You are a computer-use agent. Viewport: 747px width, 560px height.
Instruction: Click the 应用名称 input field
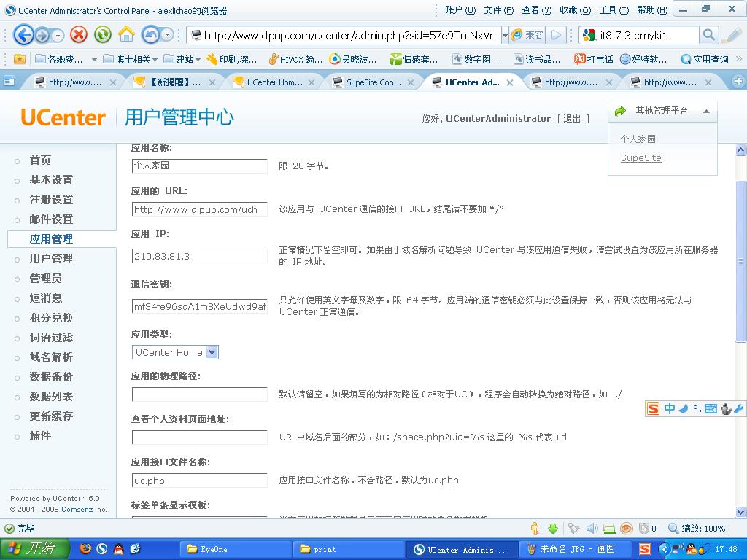(x=199, y=166)
